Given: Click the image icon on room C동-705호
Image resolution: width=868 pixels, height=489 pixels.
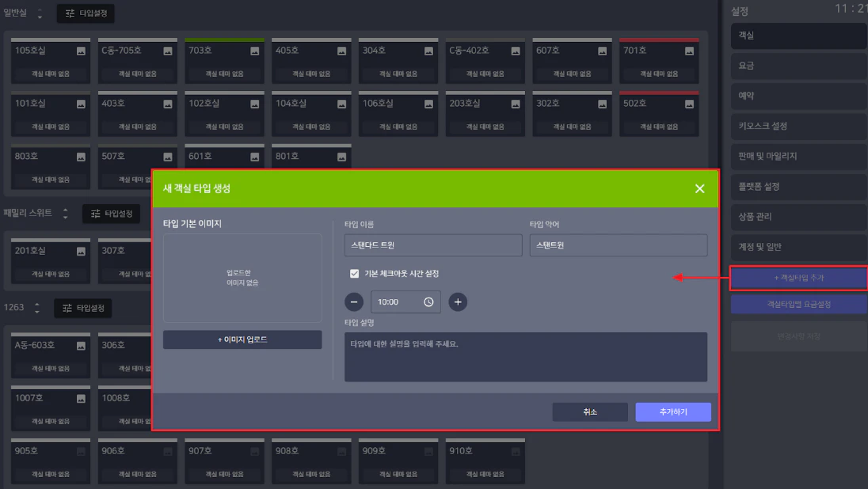Looking at the screenshot, I should (168, 51).
